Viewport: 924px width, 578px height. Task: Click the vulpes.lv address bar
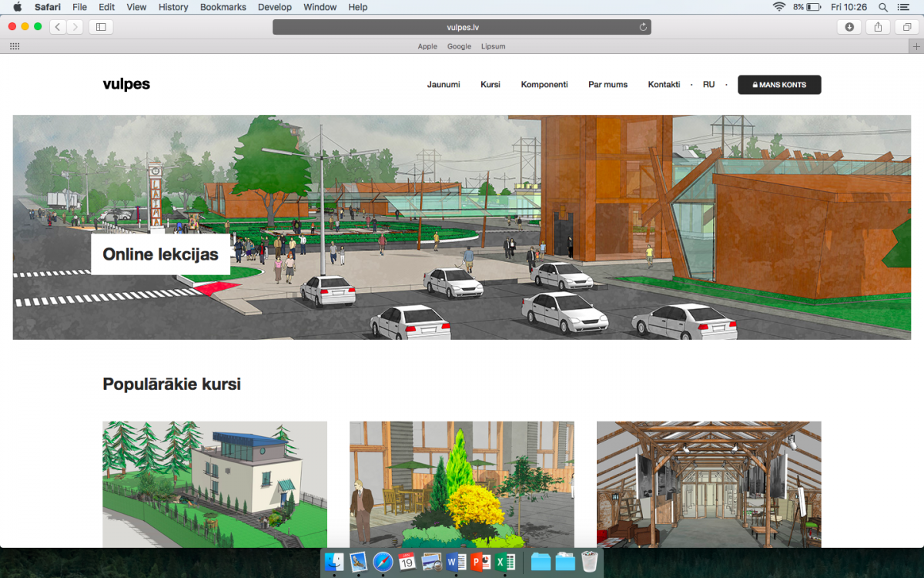pyautogui.click(x=462, y=27)
